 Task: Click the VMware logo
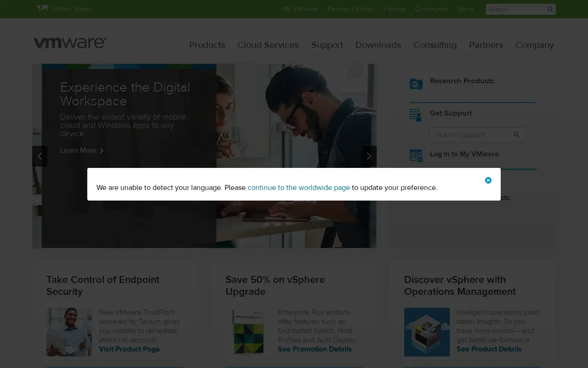coord(70,43)
